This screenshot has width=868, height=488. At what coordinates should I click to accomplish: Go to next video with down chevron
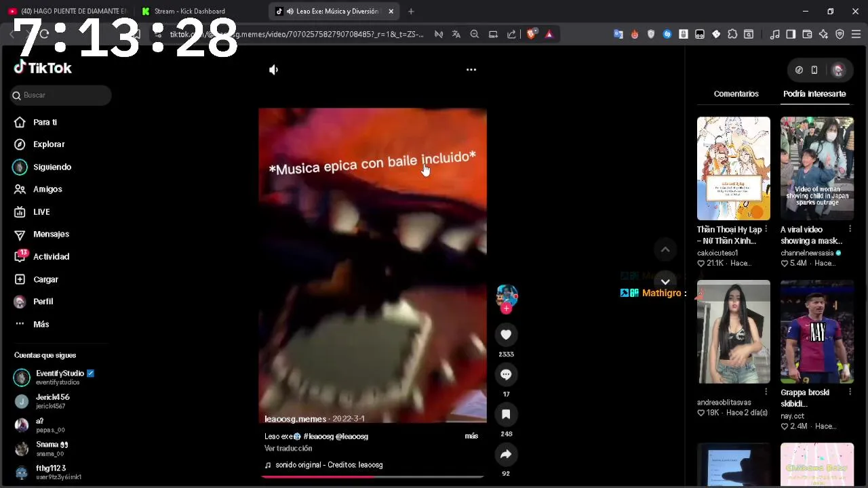pos(665,281)
